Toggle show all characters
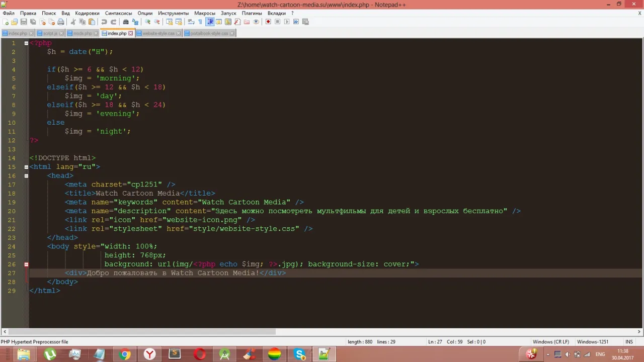Image resolution: width=644 pixels, height=362 pixels. click(199, 22)
